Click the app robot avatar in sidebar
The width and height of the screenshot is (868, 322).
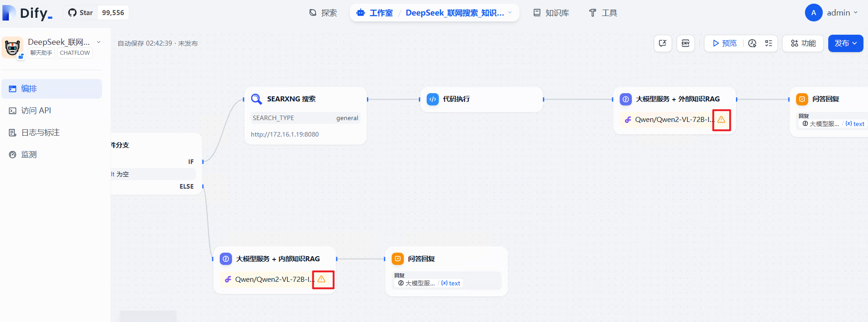tap(12, 47)
